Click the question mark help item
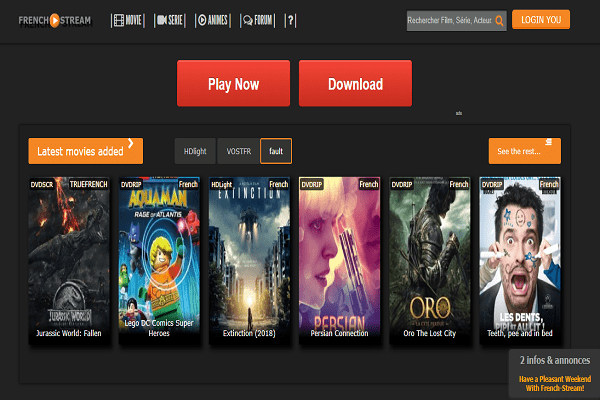Viewport: 600px width, 400px height. click(290, 20)
